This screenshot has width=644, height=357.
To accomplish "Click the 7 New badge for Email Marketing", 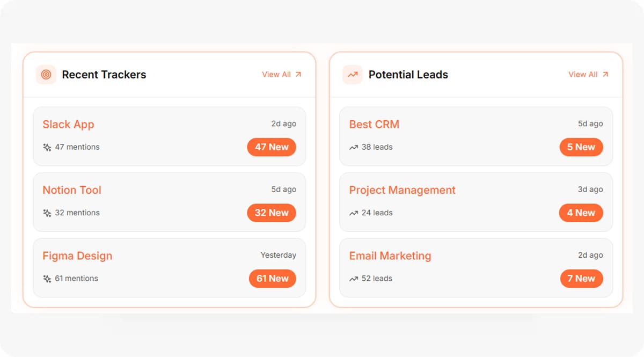I will 581,278.
